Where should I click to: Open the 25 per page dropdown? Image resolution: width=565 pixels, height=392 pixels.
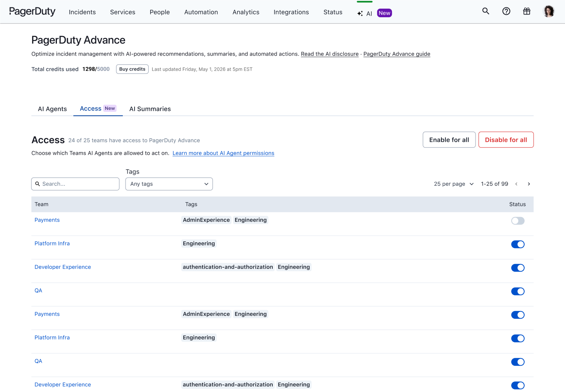pyautogui.click(x=454, y=184)
